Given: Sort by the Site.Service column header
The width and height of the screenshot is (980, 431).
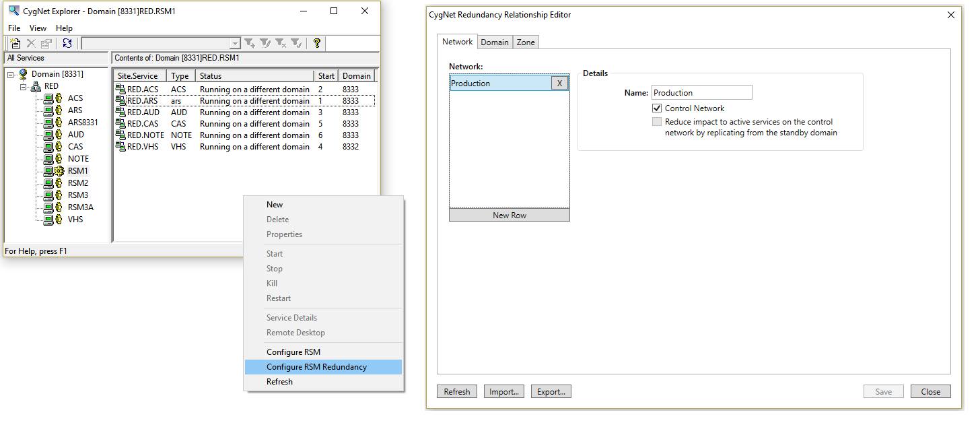Looking at the screenshot, I should point(139,76).
